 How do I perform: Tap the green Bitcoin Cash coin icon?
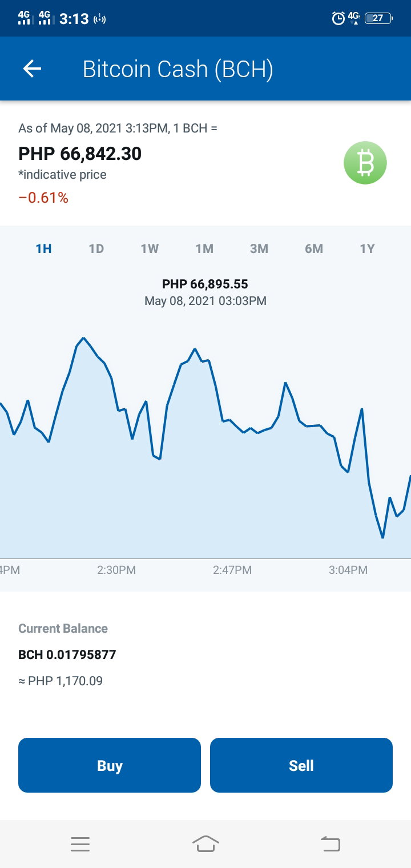(365, 163)
